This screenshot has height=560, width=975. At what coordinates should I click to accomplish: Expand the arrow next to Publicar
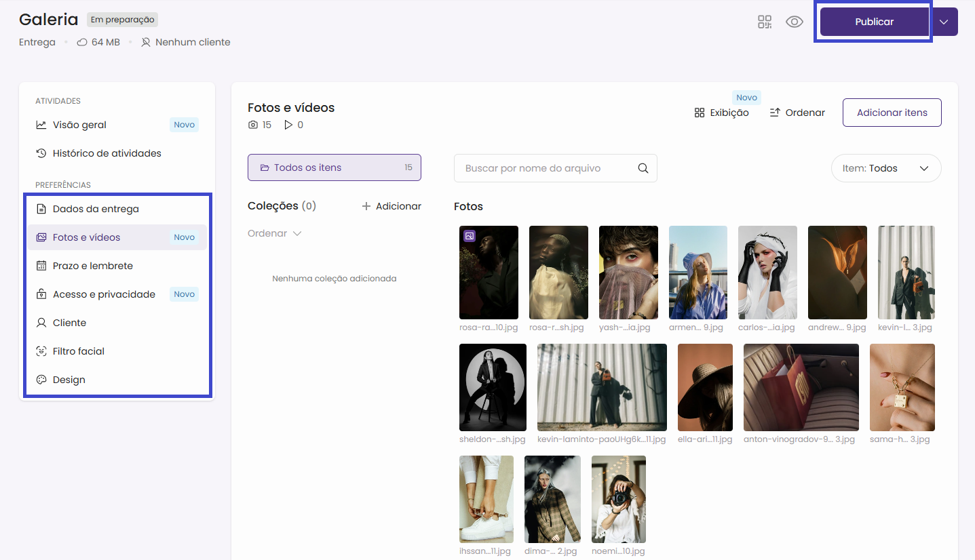[944, 22]
